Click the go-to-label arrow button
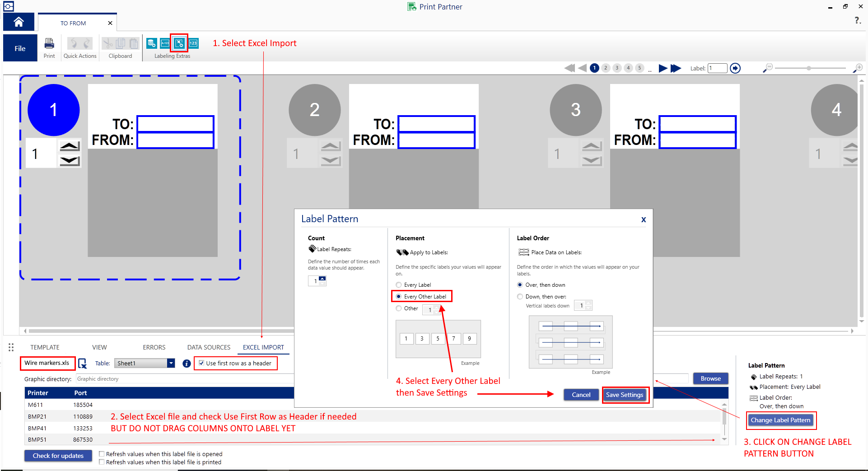 [735, 68]
